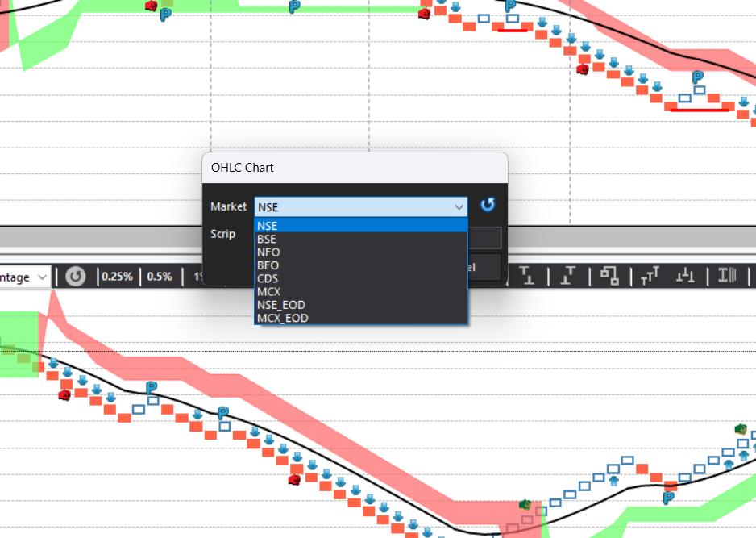The width and height of the screenshot is (756, 538).
Task: Click the double-T alignment toolbar icon
Action: (649, 276)
